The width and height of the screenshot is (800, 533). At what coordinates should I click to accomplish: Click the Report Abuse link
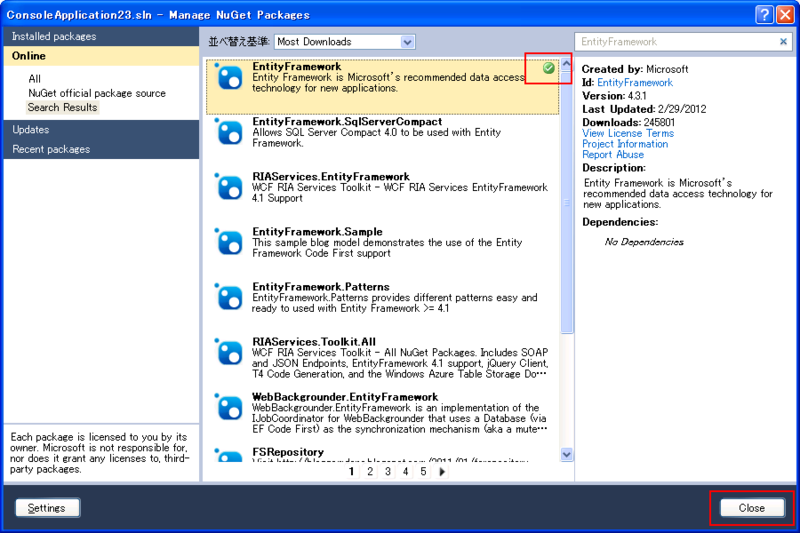tap(613, 155)
